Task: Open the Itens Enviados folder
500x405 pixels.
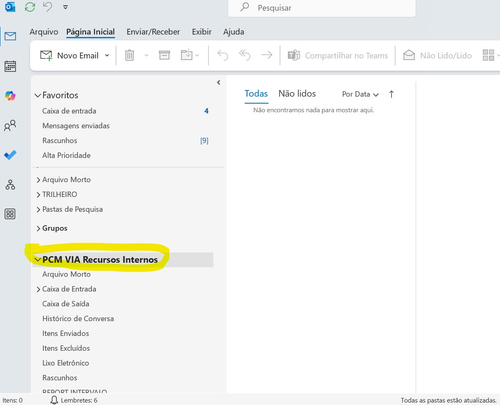Action: coord(66,333)
